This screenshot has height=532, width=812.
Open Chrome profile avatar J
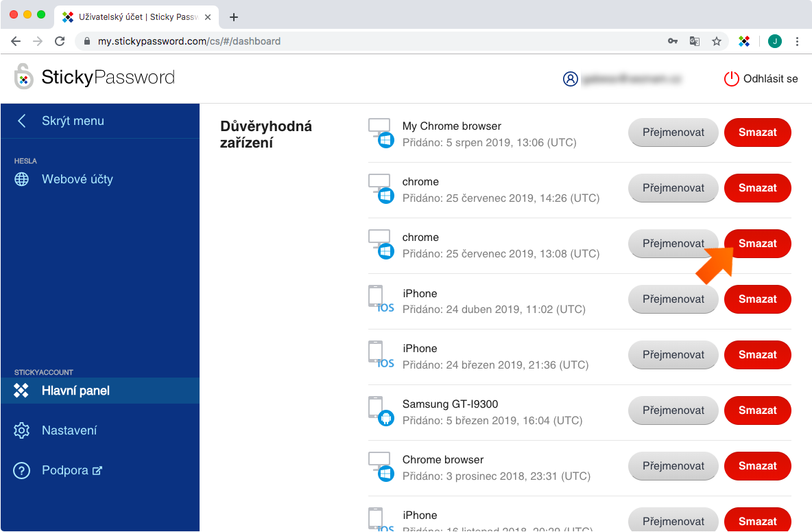[775, 41]
